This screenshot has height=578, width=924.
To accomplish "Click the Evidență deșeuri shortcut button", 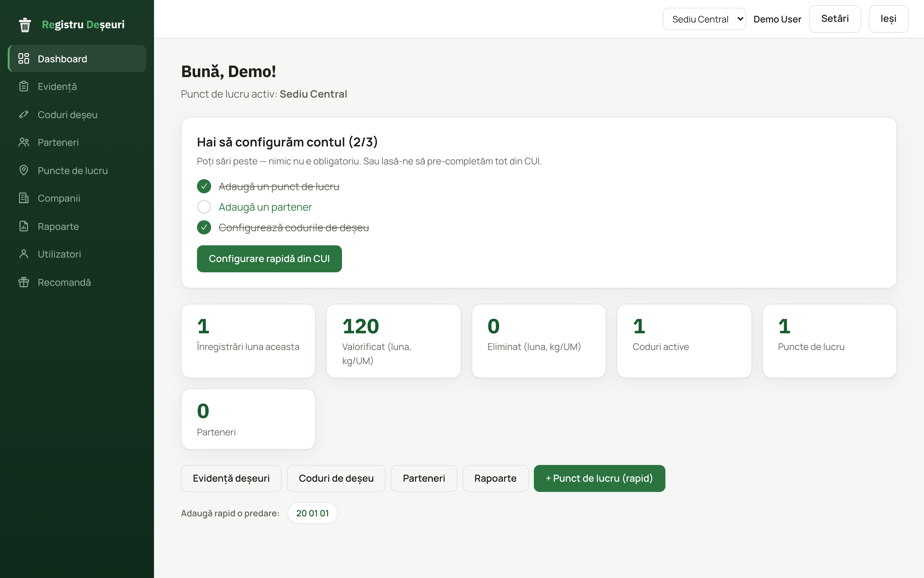I will click(231, 478).
